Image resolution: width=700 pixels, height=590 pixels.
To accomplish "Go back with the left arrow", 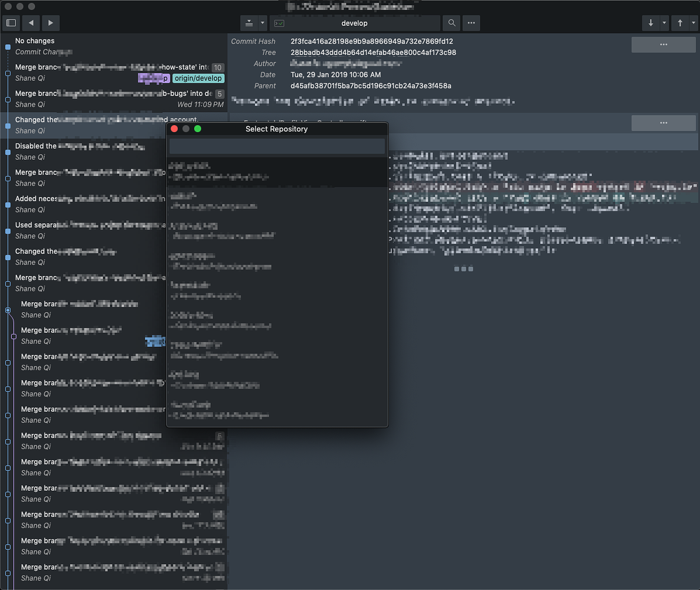I will (x=31, y=23).
